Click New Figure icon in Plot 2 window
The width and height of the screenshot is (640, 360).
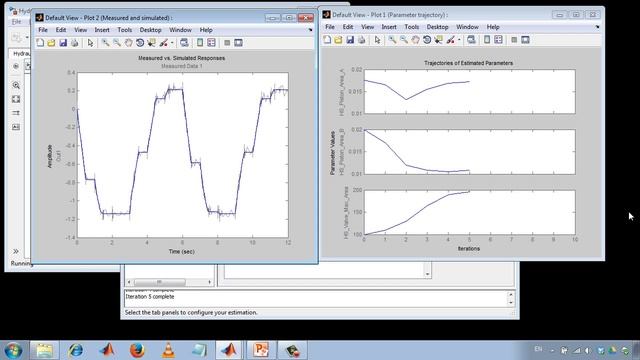click(x=40, y=42)
